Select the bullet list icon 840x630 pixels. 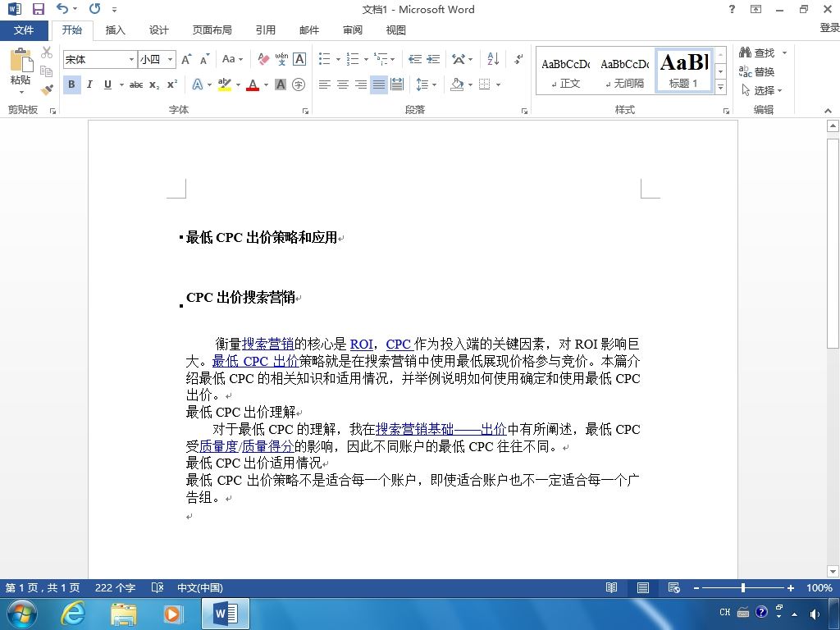325,59
